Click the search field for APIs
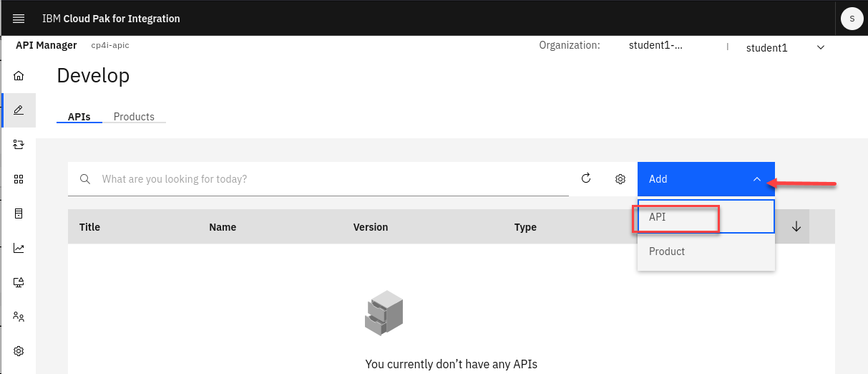The width and height of the screenshot is (868, 374). tap(329, 179)
